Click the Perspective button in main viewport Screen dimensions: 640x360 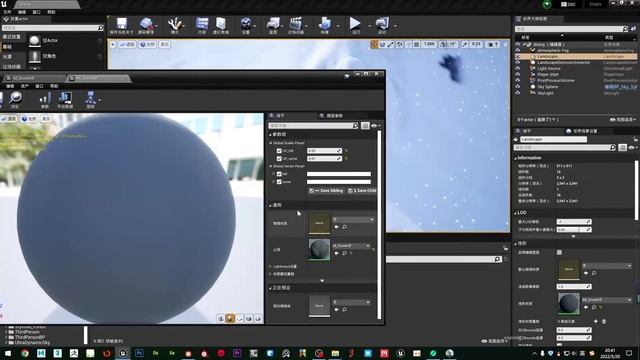pos(127,44)
